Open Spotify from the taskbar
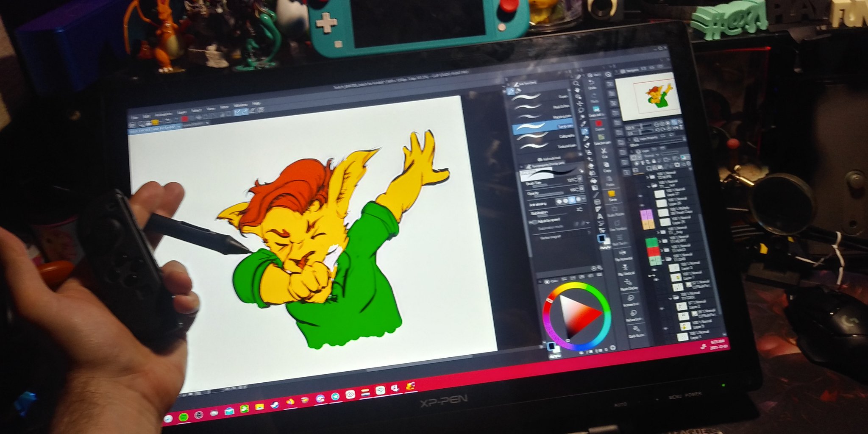 [x=183, y=417]
